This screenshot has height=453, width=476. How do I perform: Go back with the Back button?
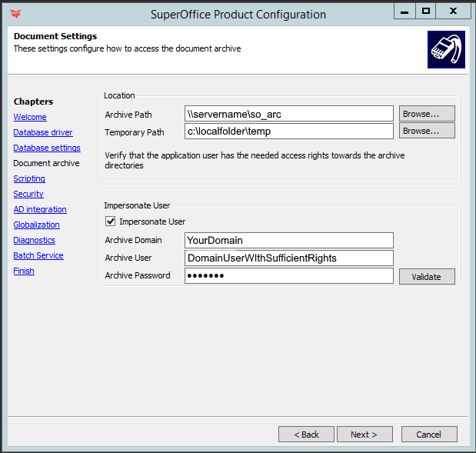(306, 435)
